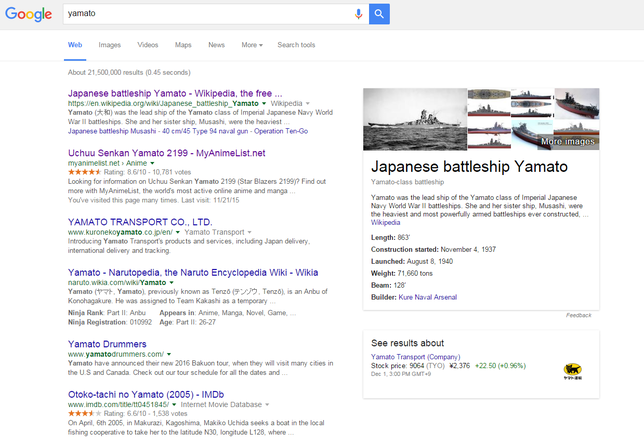Switch to the Maps tab
This screenshot has width=644, height=446.
183,45
